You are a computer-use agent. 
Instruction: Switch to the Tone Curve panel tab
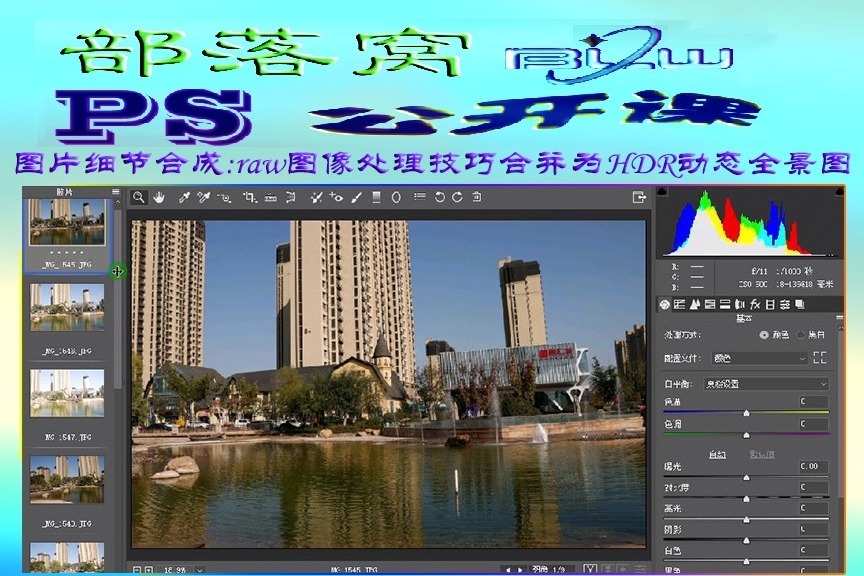(679, 303)
